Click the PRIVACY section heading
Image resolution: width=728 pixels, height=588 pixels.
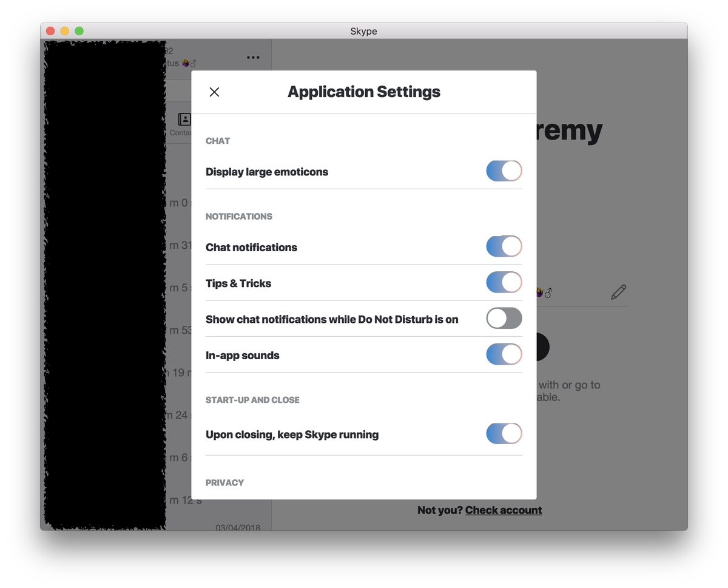tap(224, 483)
